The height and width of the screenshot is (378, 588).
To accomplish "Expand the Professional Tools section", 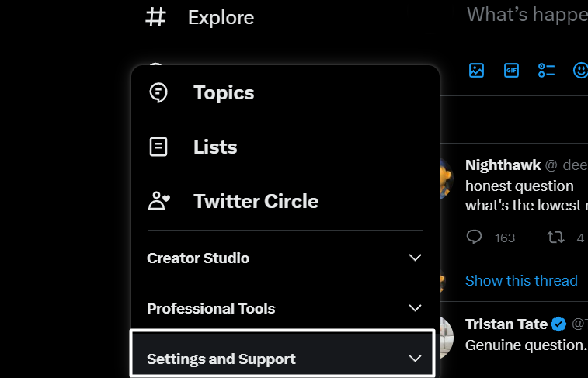I will point(415,308).
